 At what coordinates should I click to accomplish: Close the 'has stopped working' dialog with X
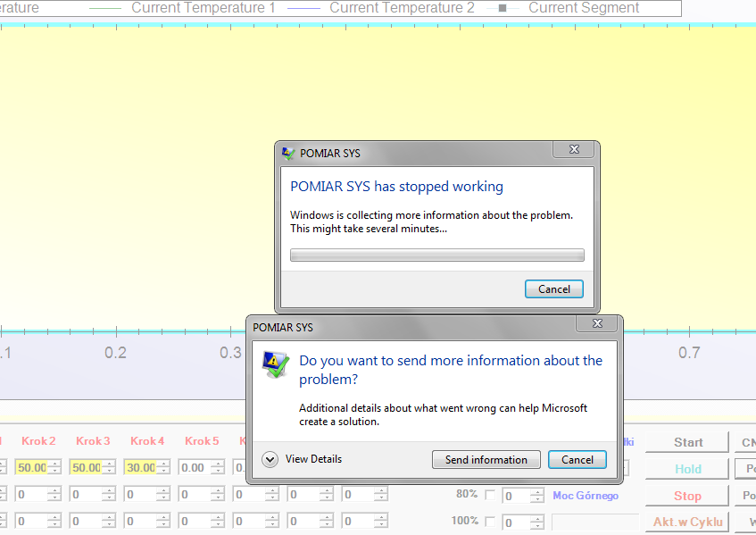click(x=574, y=149)
